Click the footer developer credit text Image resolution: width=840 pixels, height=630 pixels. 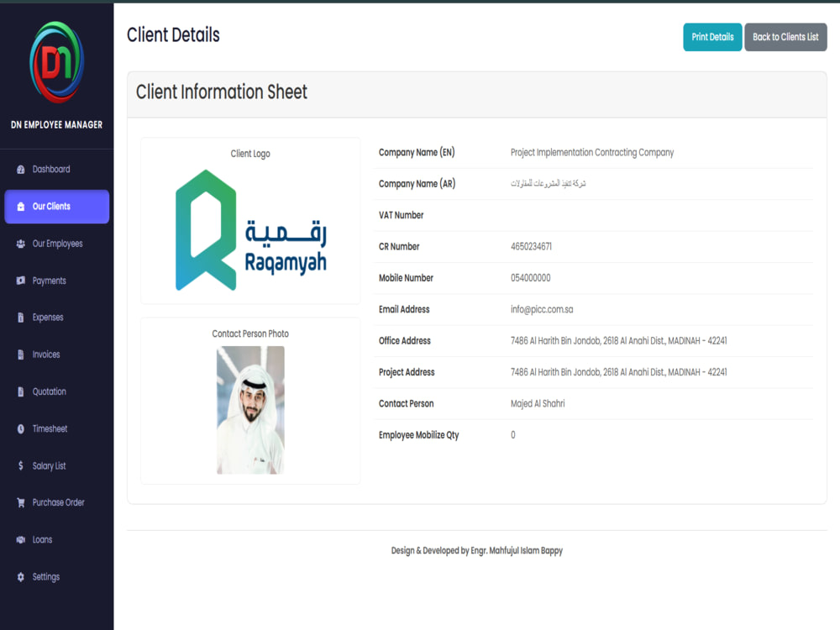(x=477, y=551)
